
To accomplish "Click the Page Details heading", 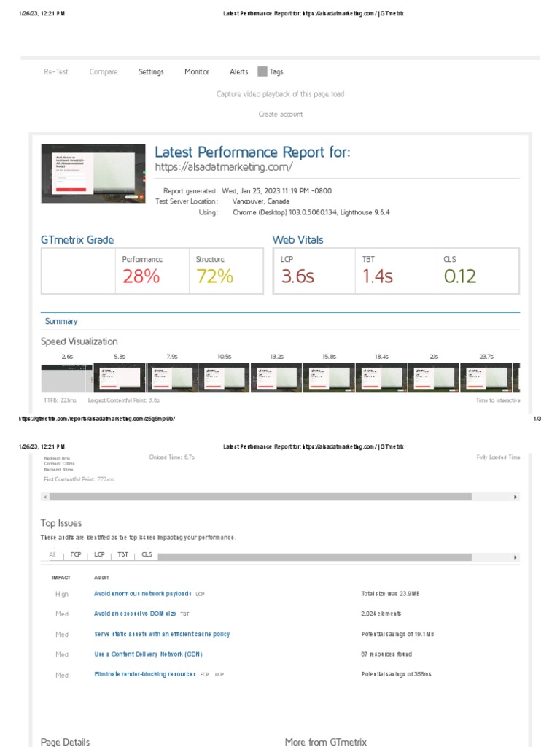I will 65,742.
